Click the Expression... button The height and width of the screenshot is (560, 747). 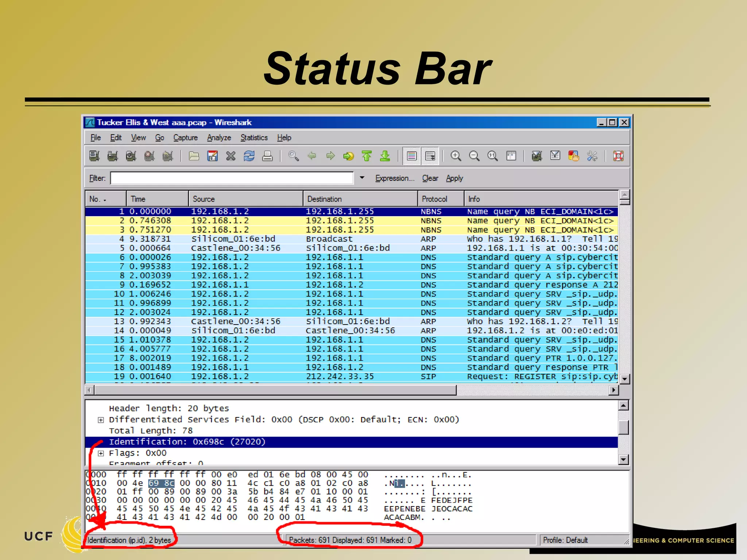395,178
